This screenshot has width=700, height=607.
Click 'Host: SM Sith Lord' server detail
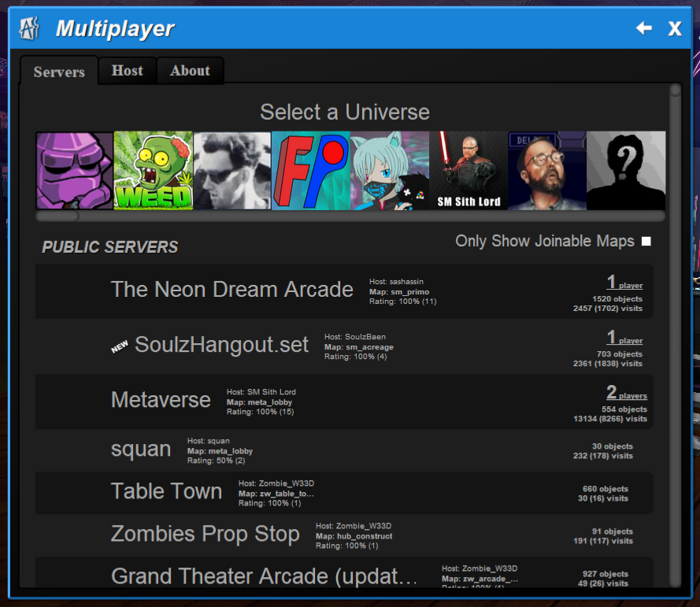coord(261,392)
